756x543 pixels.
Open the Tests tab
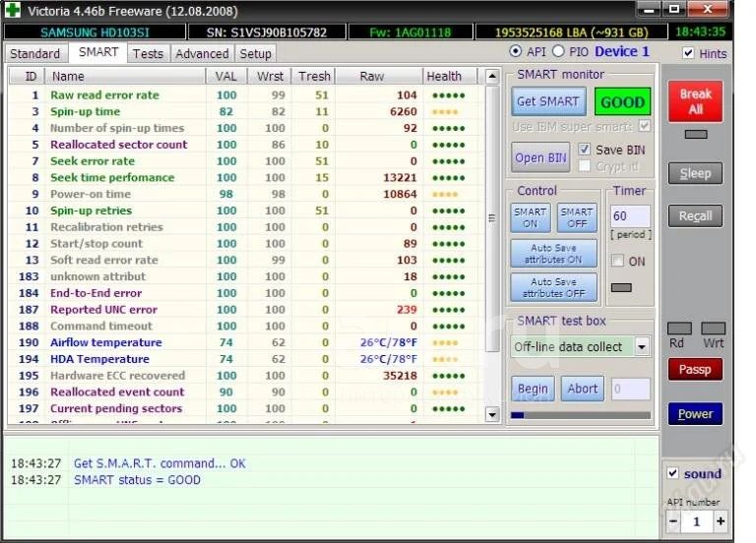tap(148, 53)
